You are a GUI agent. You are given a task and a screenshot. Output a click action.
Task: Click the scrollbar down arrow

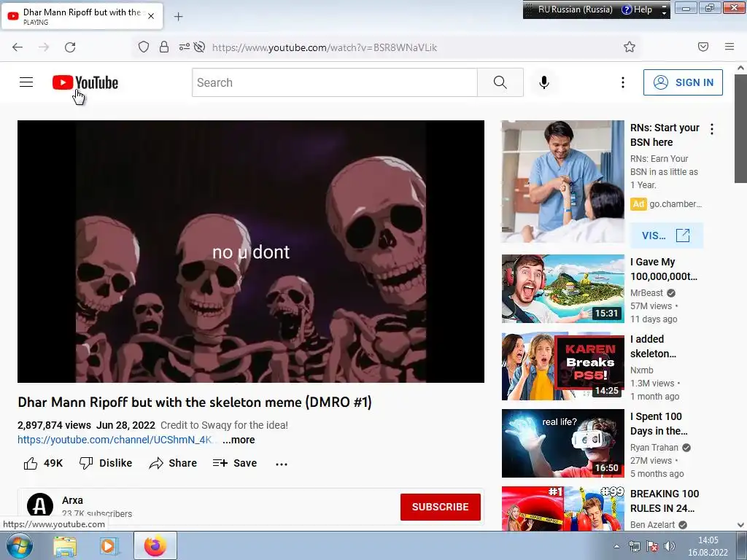click(740, 525)
